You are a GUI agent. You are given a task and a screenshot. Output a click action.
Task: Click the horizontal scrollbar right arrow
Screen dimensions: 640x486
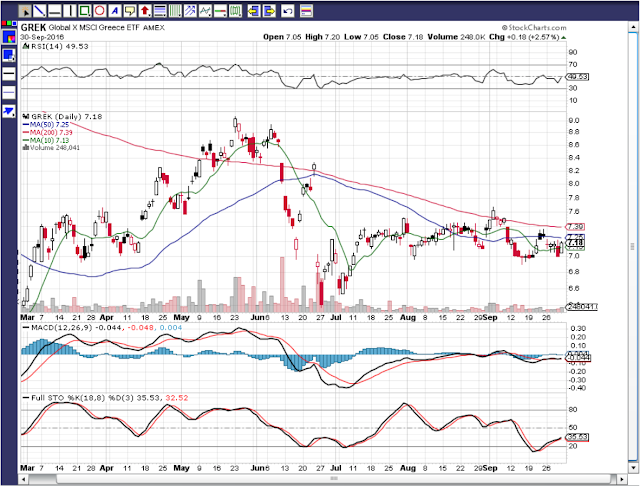[622, 479]
